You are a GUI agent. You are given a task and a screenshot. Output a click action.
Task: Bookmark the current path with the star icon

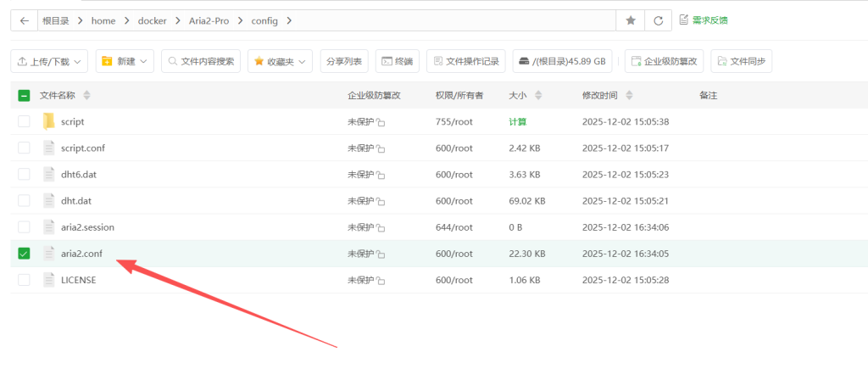click(x=630, y=20)
